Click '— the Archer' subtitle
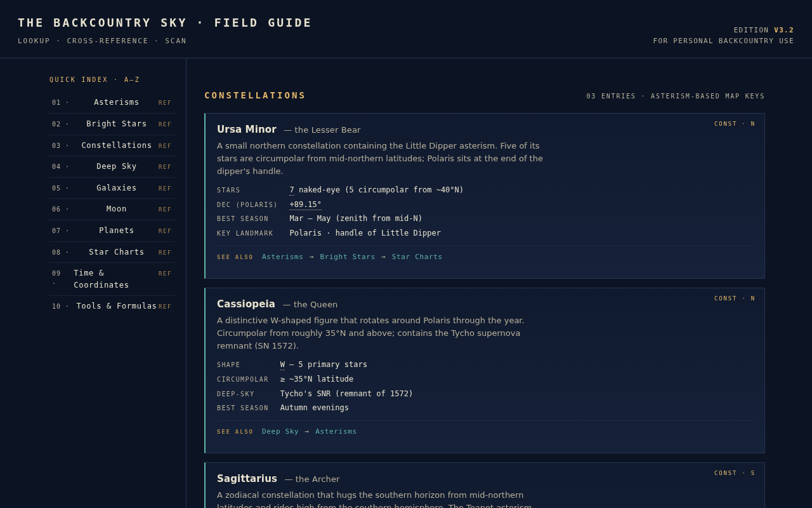Viewport: 812px width, 508px height. click(x=312, y=479)
